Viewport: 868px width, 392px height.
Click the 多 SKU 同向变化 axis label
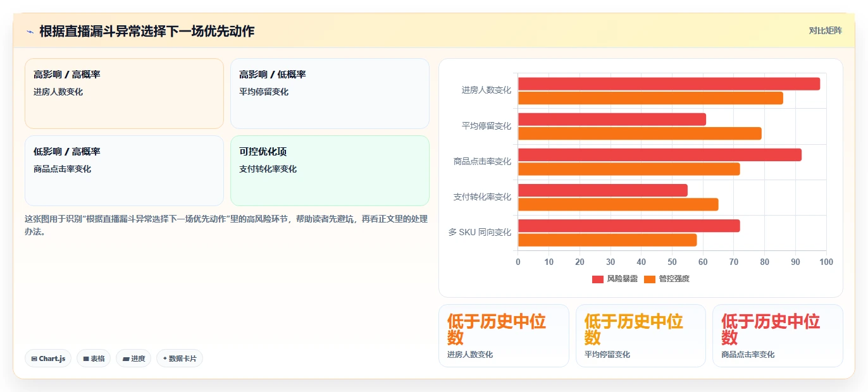(480, 233)
